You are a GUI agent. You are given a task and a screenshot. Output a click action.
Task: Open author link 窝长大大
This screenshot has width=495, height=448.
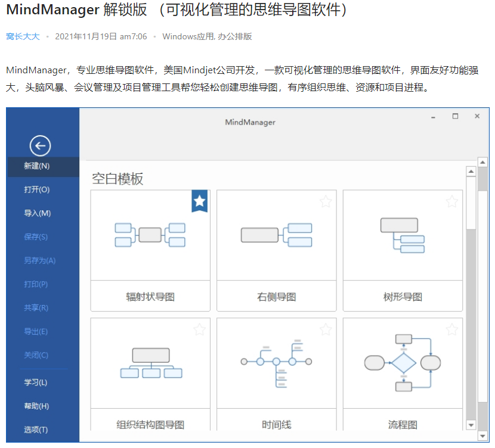pos(23,36)
